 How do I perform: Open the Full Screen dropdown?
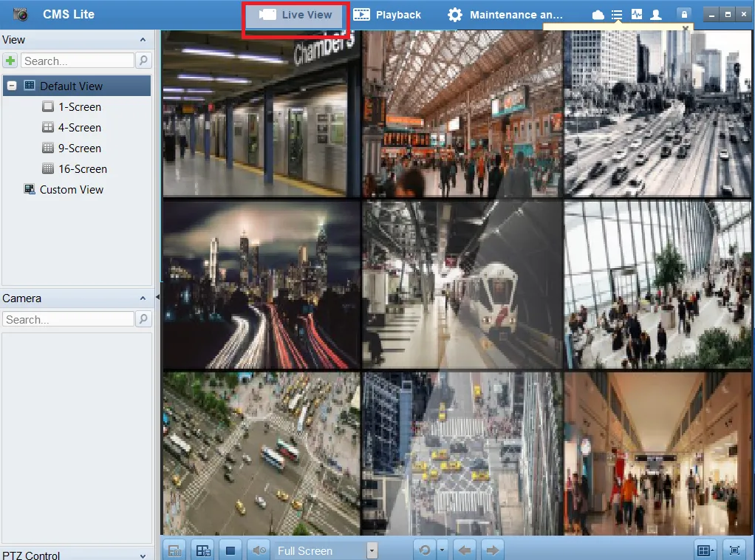point(372,550)
